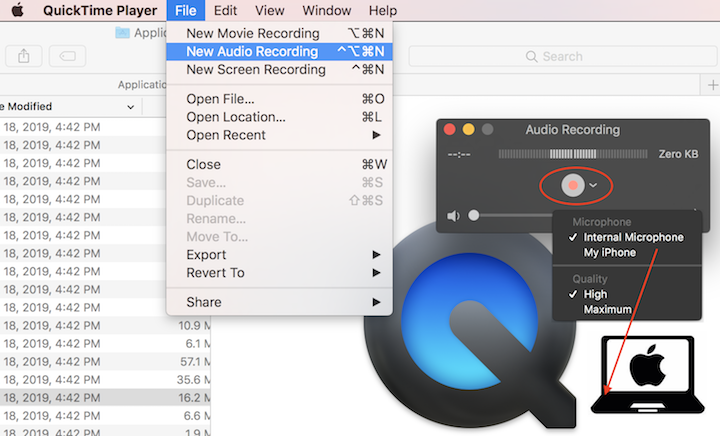This screenshot has width=720, height=436.
Task: Expand the Open Recent submenu
Action: 279,135
